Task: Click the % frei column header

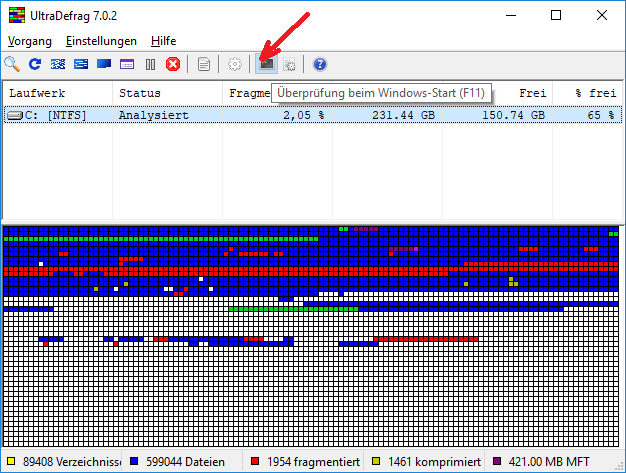Action: (x=587, y=93)
